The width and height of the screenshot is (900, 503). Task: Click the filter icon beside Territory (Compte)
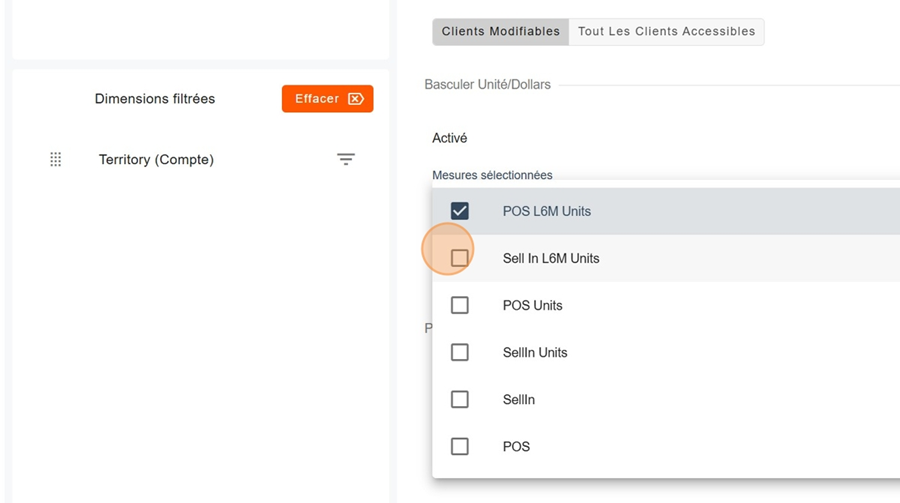346,159
